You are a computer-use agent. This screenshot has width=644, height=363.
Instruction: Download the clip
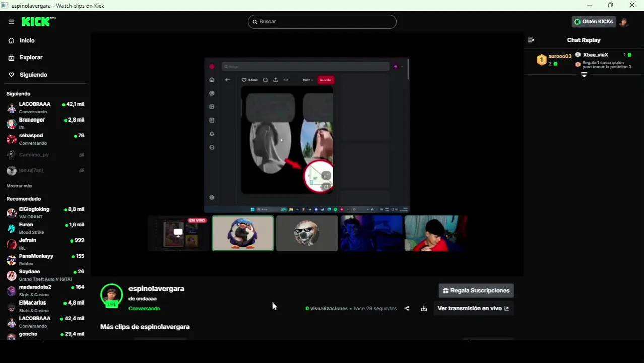coord(424,308)
